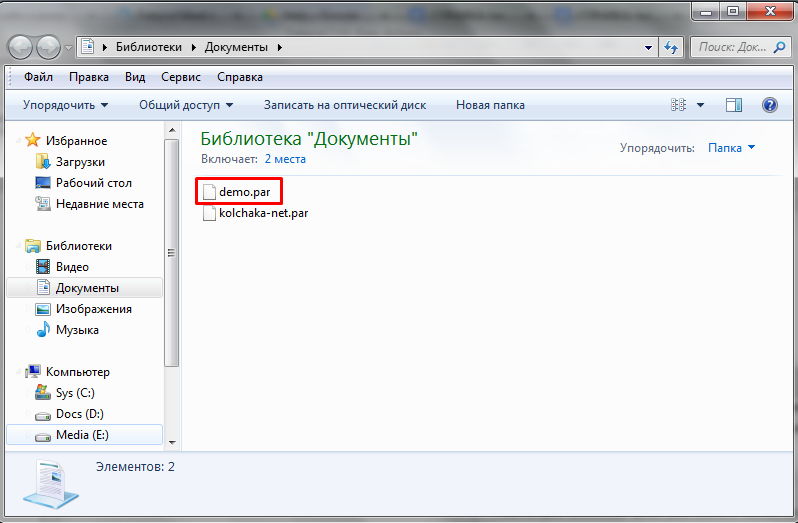Click the search magnifier icon
Viewport: 798px width, 523px height.
(x=779, y=47)
